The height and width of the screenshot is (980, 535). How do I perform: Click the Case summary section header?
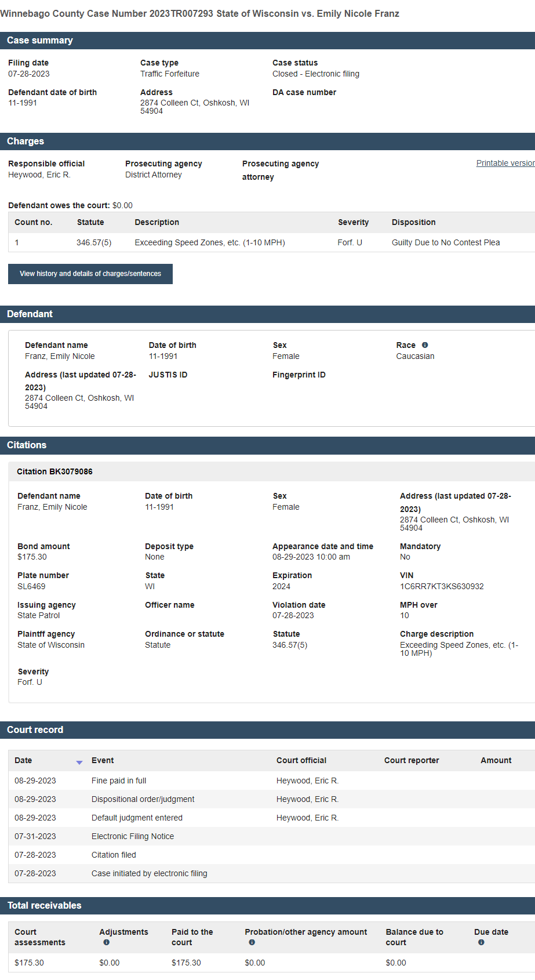(x=267, y=41)
